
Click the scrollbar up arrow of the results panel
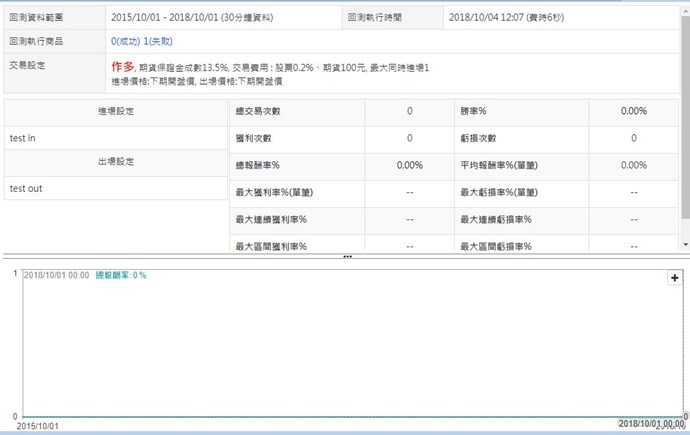(685, 6)
